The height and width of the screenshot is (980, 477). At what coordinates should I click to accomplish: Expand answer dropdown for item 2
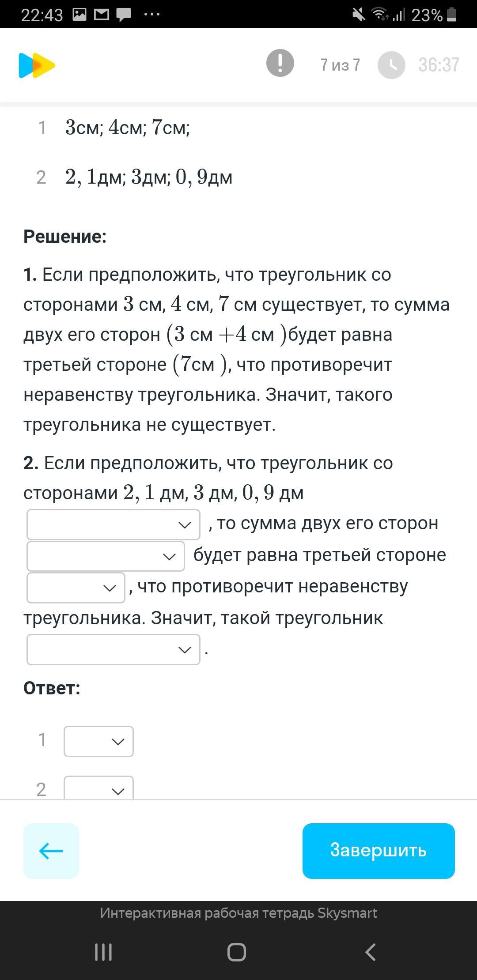98,789
